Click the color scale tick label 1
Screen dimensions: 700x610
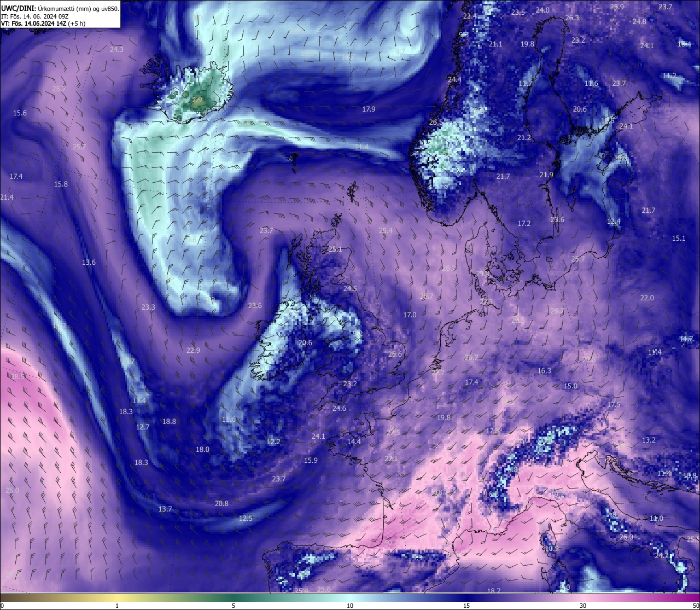pyautogui.click(x=117, y=606)
